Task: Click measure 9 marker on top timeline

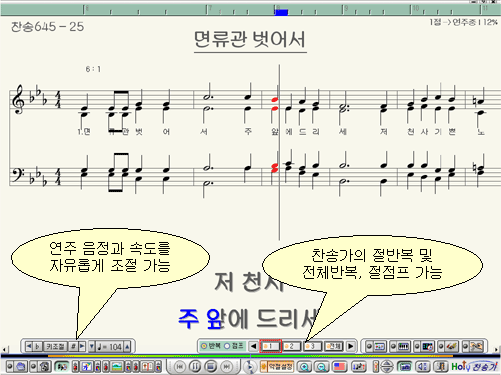Action: tap(344, 10)
